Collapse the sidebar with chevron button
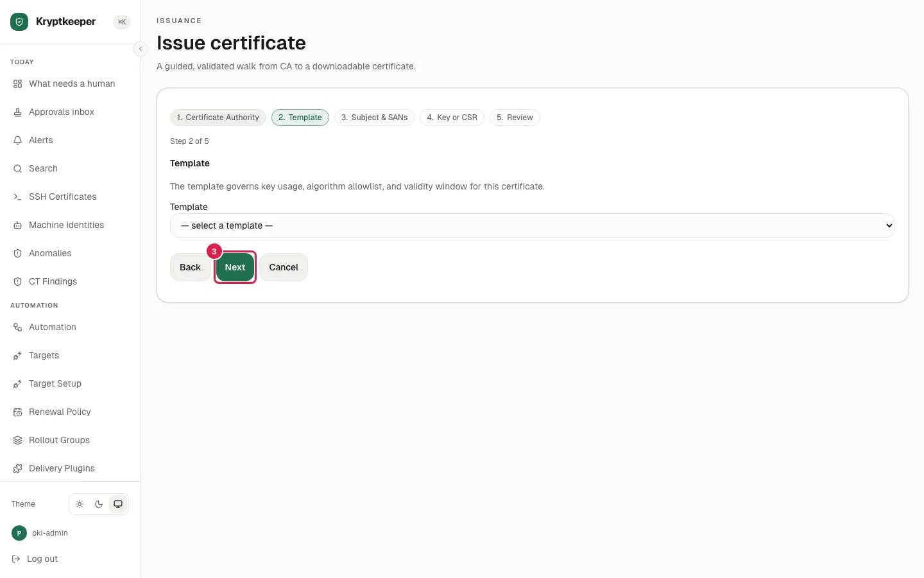Viewport: 924px width, 578px height. point(141,49)
